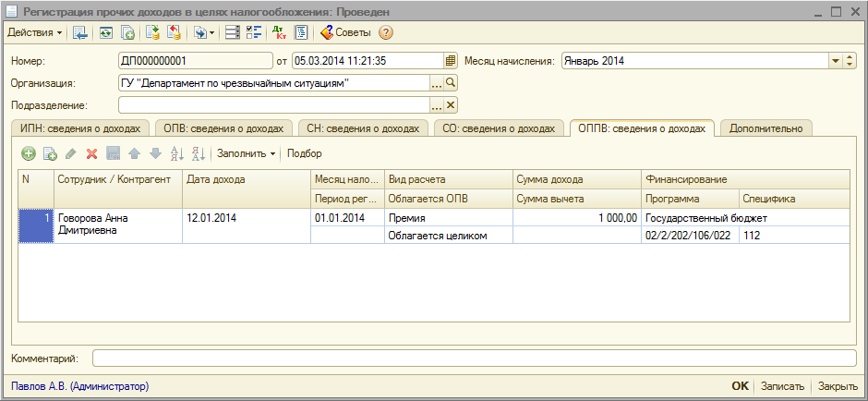The height and width of the screenshot is (401, 868).
Task: Switch to the ИПН: сведения о доходах tab
Action: pos(78,128)
